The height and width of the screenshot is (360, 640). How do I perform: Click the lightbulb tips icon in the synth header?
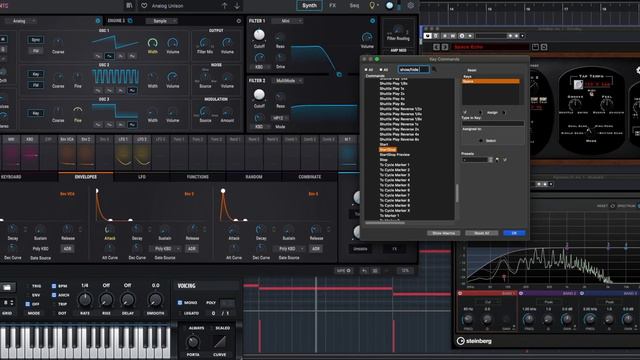tap(372, 5)
